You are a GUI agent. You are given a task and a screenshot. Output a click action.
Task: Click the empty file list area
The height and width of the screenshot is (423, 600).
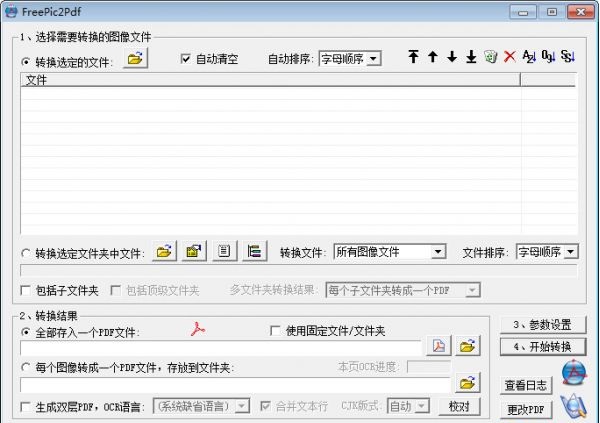298,161
